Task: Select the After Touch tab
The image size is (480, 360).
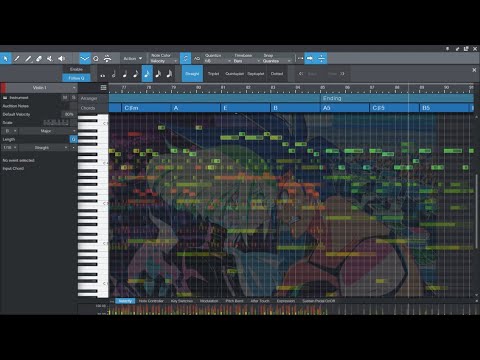Action: point(260,301)
